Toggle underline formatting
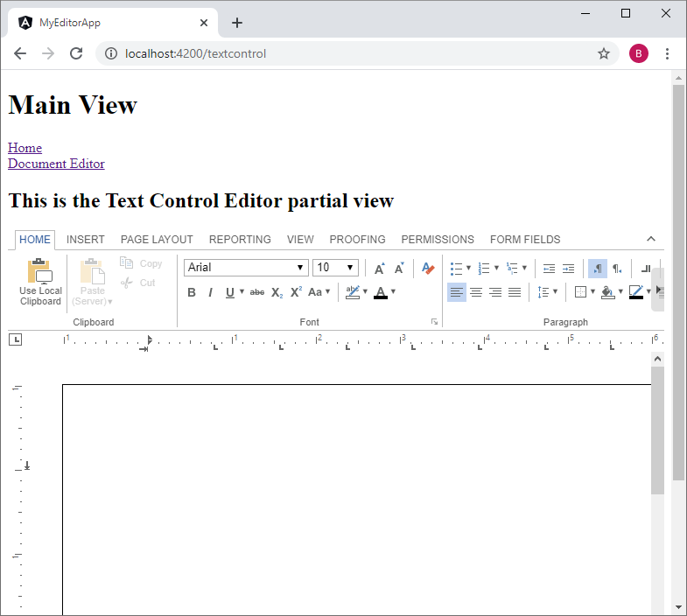 tap(229, 292)
